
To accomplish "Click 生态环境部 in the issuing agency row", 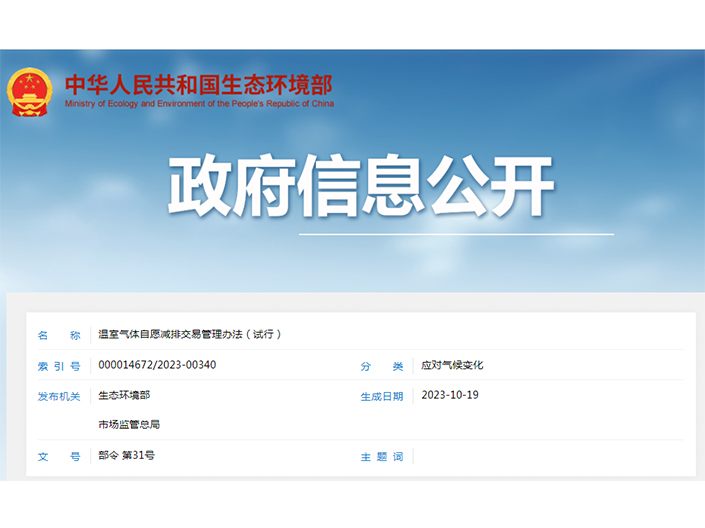I will (124, 395).
